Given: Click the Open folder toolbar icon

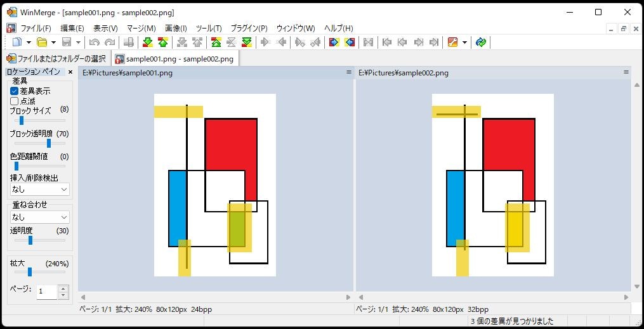Looking at the screenshot, I should 41,42.
